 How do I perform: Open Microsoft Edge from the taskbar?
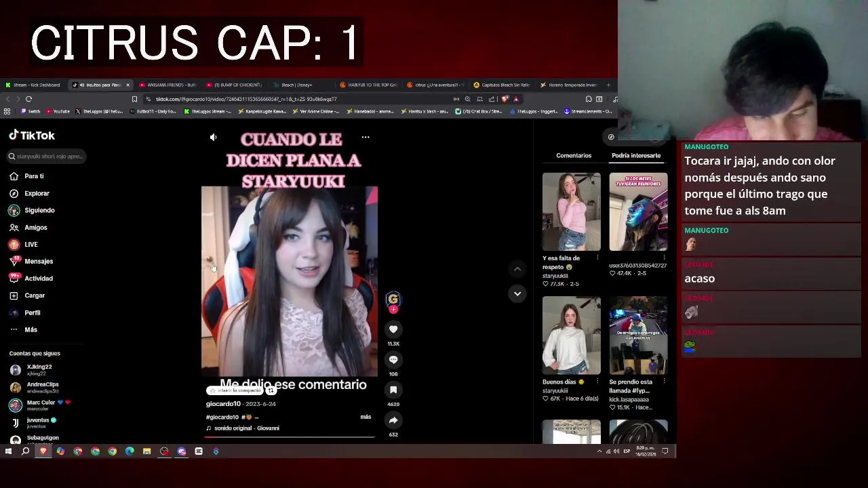(130, 451)
